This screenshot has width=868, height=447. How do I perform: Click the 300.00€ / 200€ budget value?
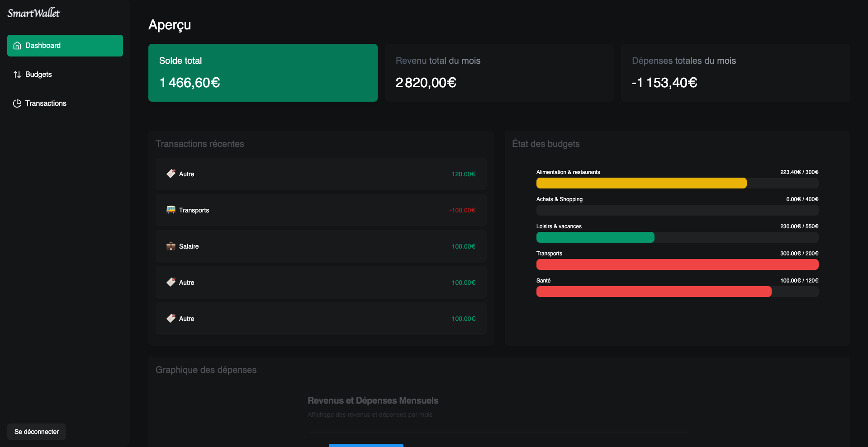799,254
